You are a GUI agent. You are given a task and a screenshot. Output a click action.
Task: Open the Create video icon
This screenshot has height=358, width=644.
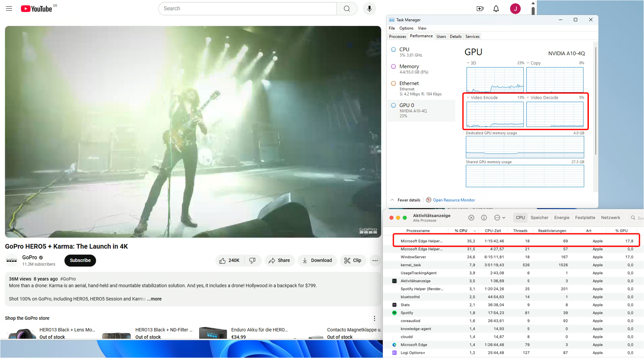click(x=480, y=9)
